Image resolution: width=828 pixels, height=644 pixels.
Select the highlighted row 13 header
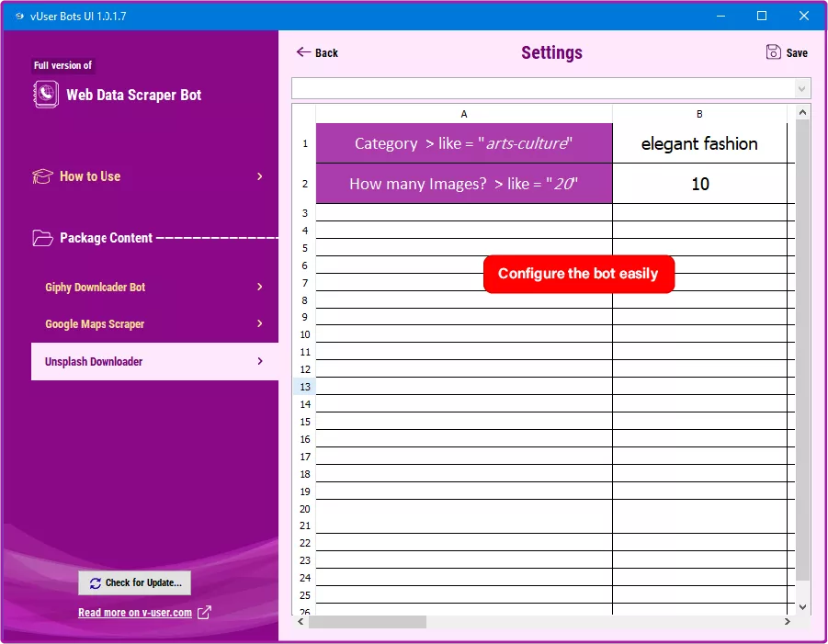click(305, 387)
